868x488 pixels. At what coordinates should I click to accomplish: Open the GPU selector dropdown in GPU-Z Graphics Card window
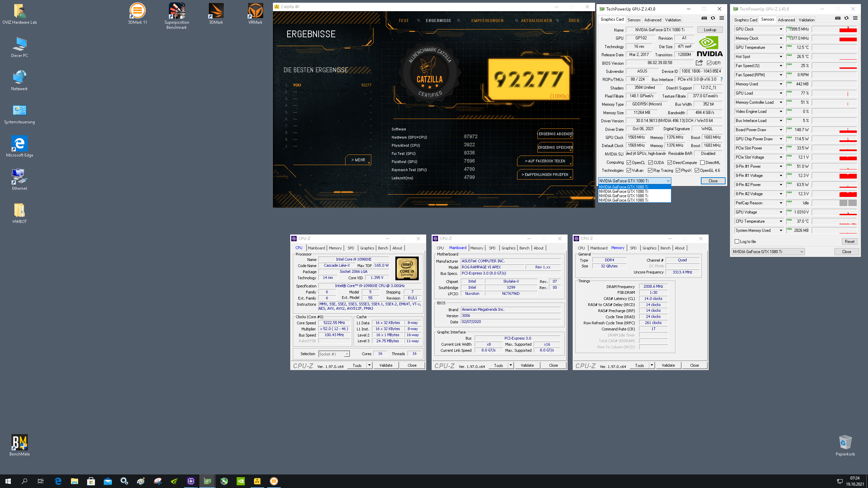634,181
